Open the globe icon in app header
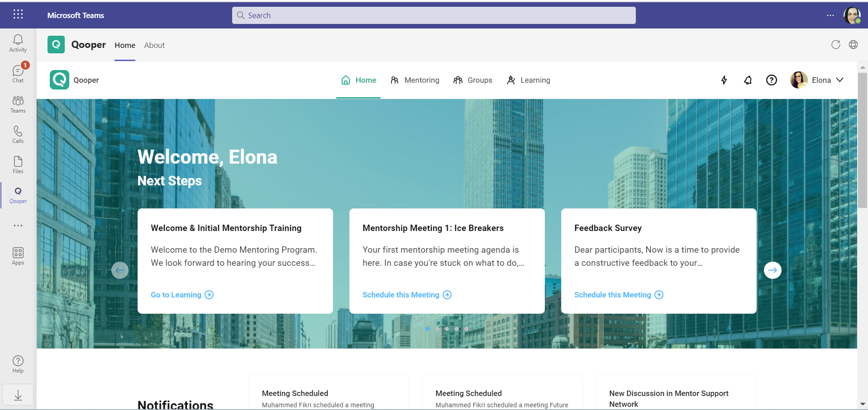This screenshot has width=868, height=410. (x=853, y=44)
